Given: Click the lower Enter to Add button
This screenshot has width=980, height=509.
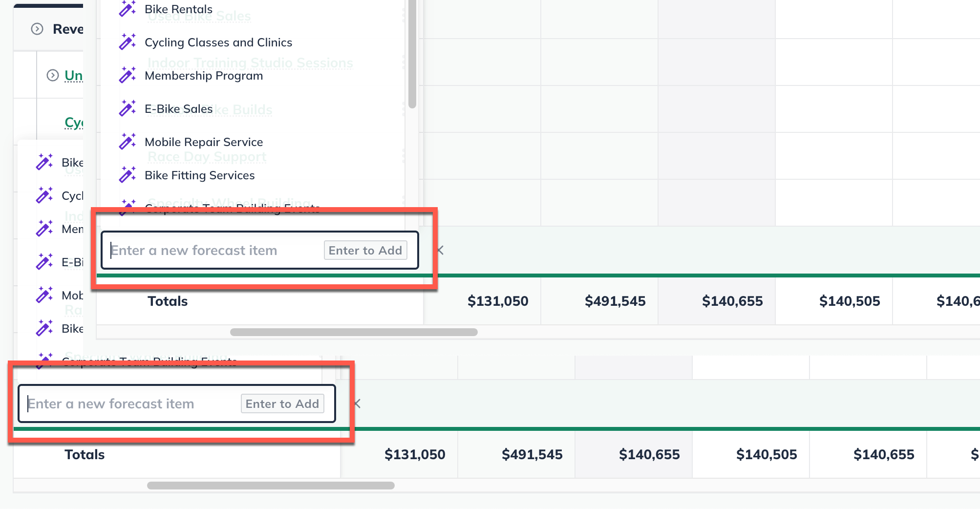Looking at the screenshot, I should coord(282,403).
